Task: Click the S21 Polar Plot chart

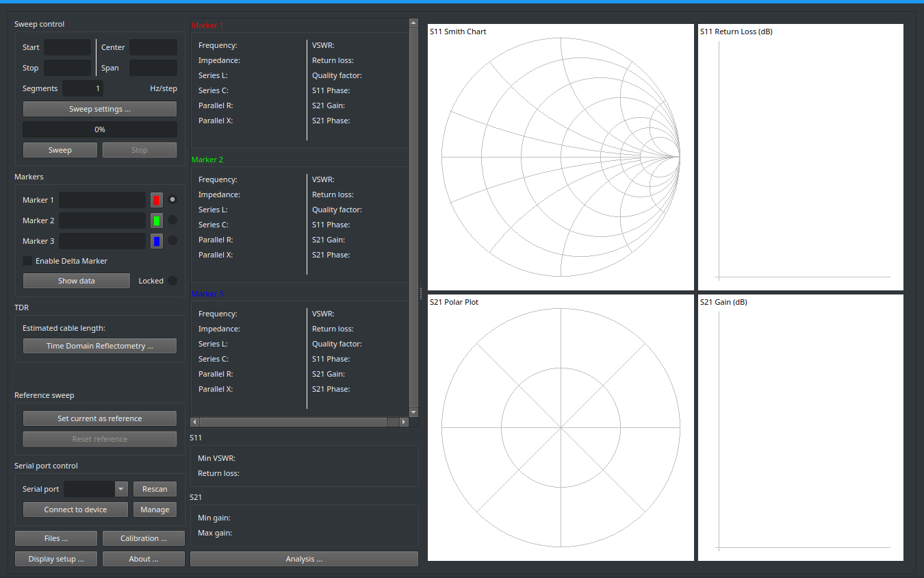Action: [561, 427]
